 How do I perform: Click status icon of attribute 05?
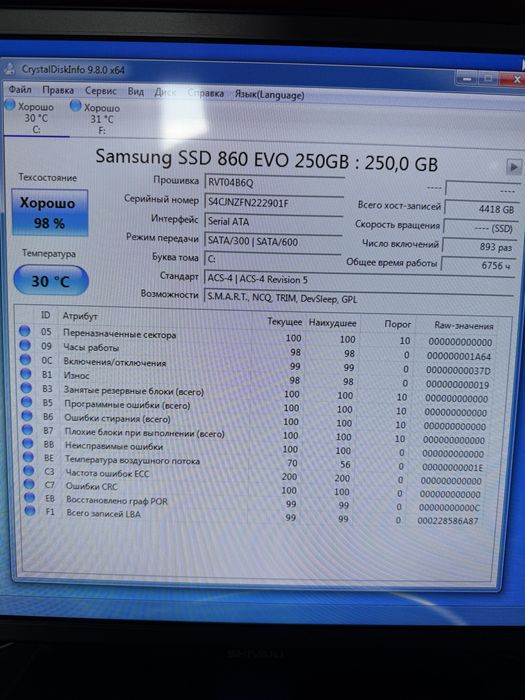(x=25, y=331)
